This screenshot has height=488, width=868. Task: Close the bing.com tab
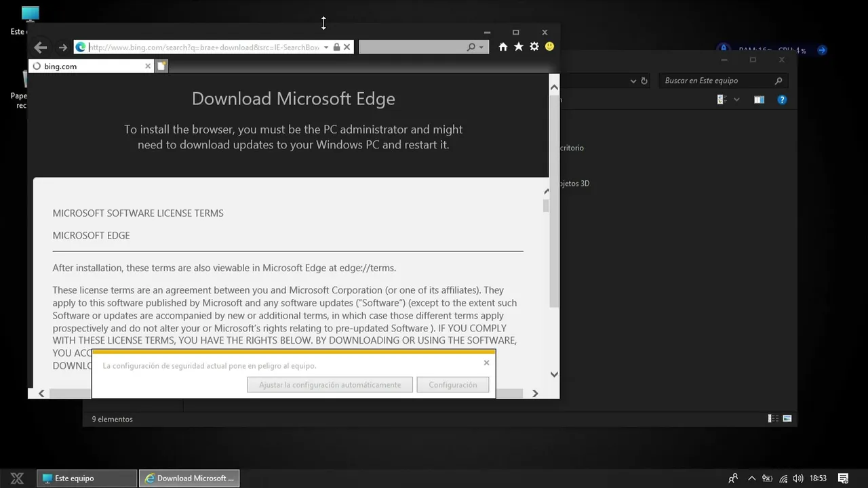pyautogui.click(x=148, y=66)
